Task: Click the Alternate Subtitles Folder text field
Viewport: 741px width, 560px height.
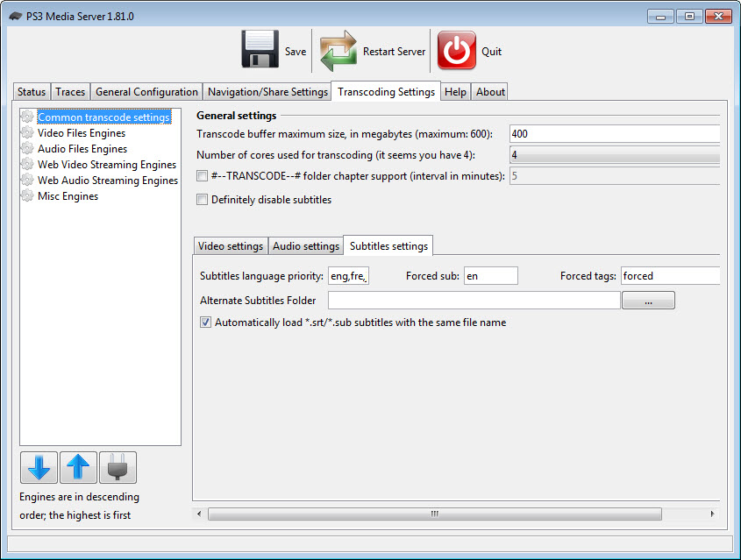Action: (x=474, y=301)
